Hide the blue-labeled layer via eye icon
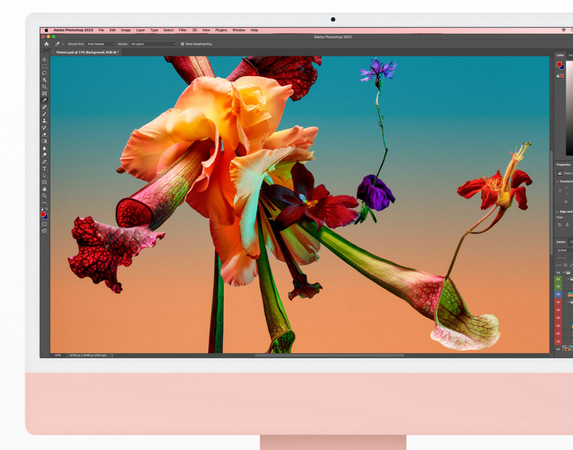 coord(558,294)
